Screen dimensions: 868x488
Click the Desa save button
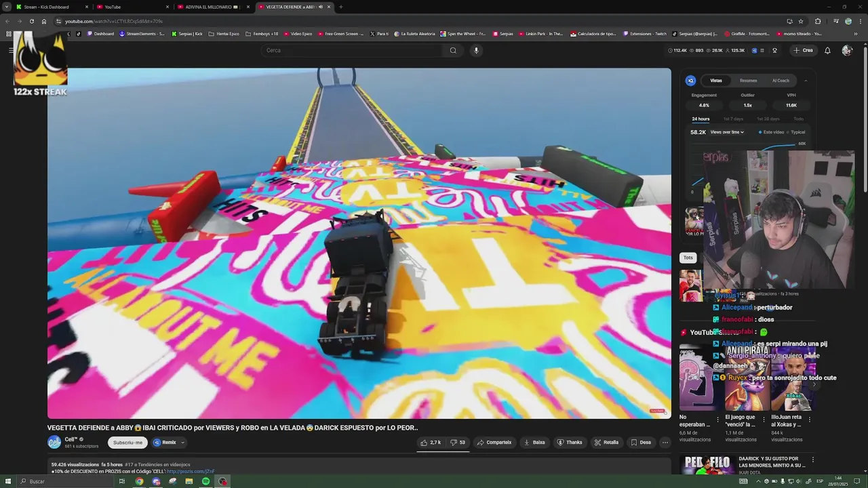coord(641,443)
